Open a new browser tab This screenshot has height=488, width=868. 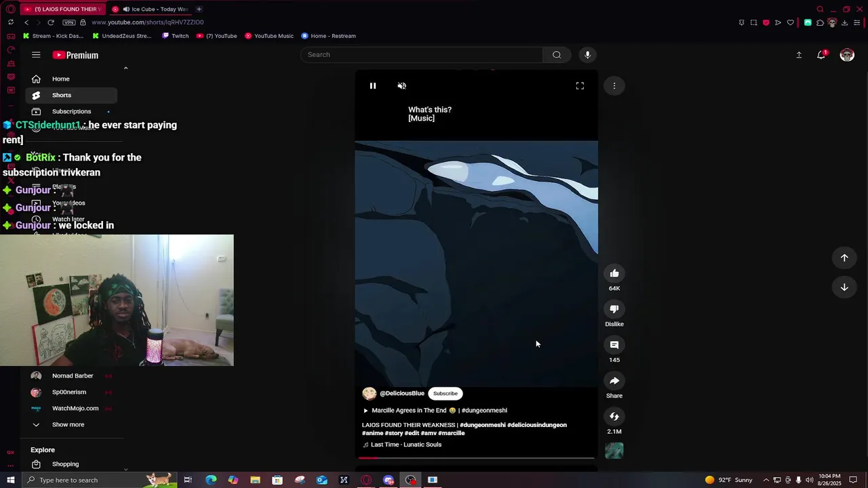pyautogui.click(x=199, y=9)
